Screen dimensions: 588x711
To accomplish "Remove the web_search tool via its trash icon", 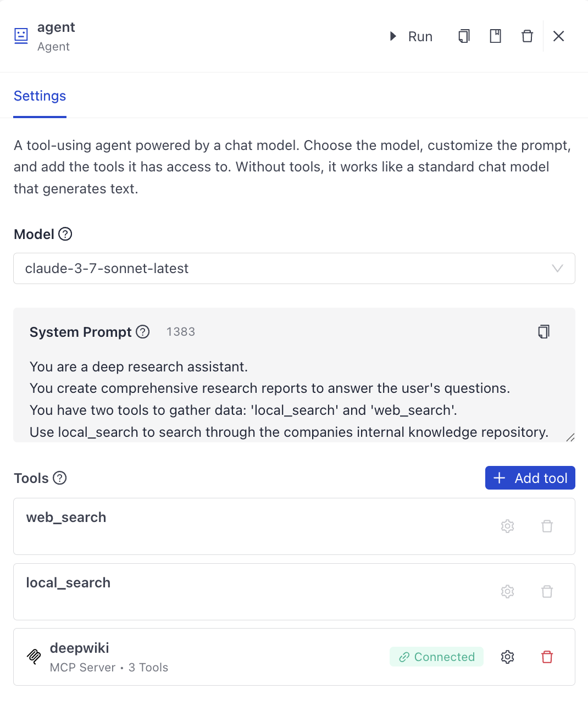I will (547, 526).
